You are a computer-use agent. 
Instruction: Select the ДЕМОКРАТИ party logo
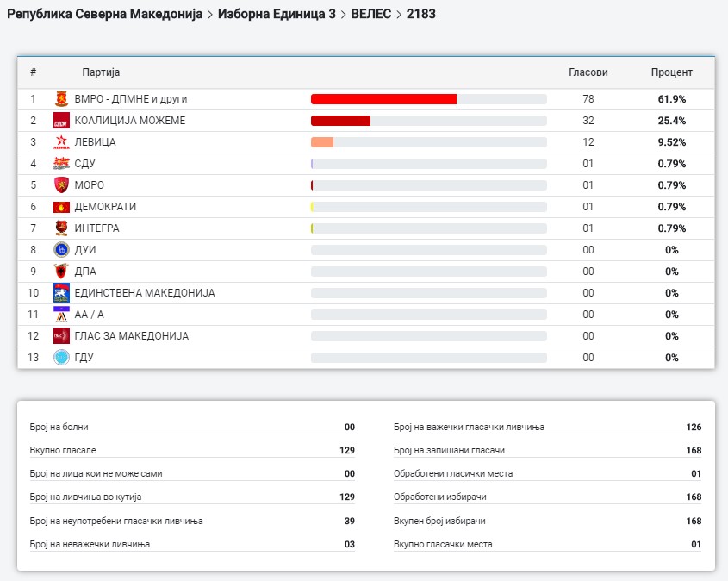click(x=61, y=207)
